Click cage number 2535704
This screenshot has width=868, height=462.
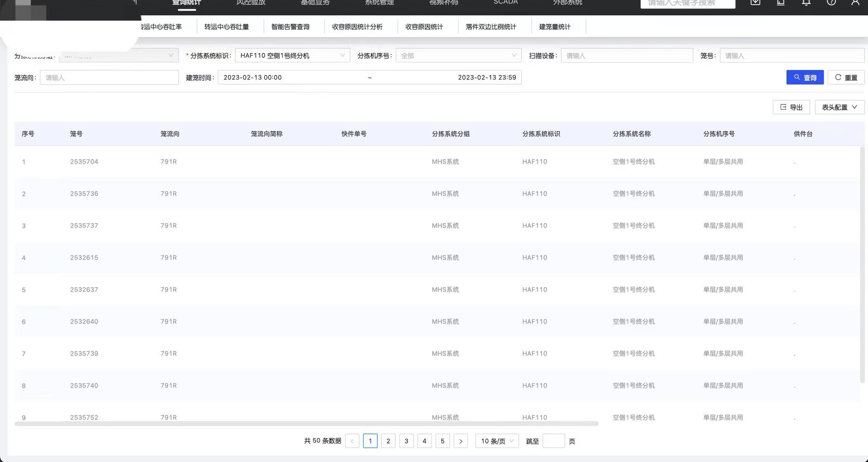[84, 162]
